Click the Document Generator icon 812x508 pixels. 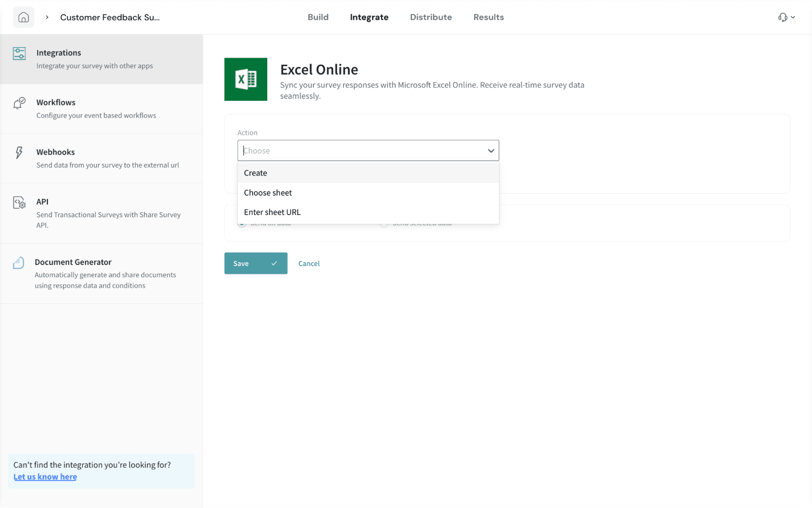(19, 263)
